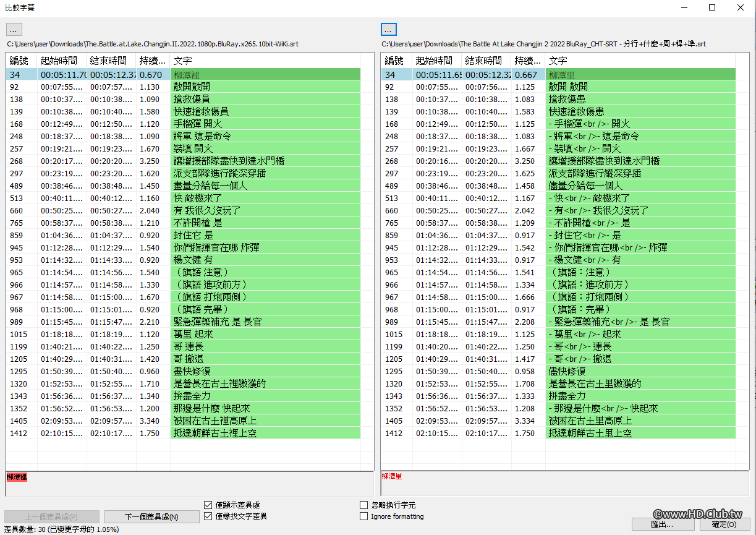Select left row 快速搶救傷員

point(183,111)
